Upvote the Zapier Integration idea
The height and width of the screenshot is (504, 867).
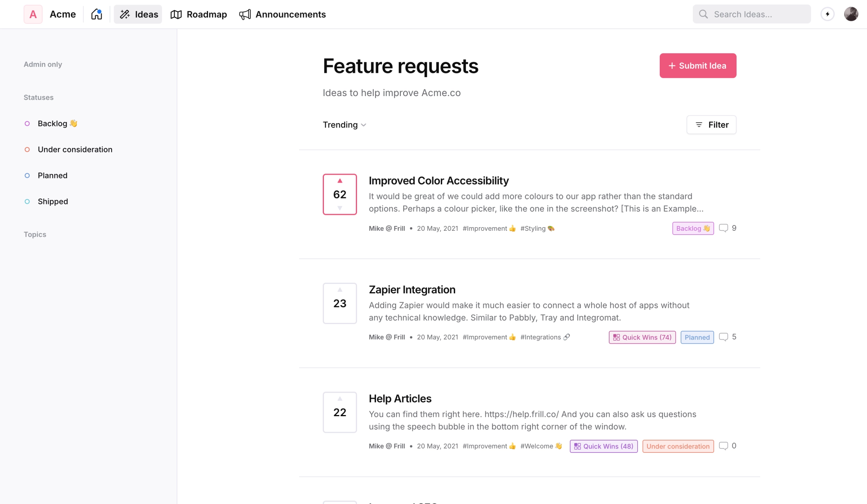pyautogui.click(x=340, y=290)
